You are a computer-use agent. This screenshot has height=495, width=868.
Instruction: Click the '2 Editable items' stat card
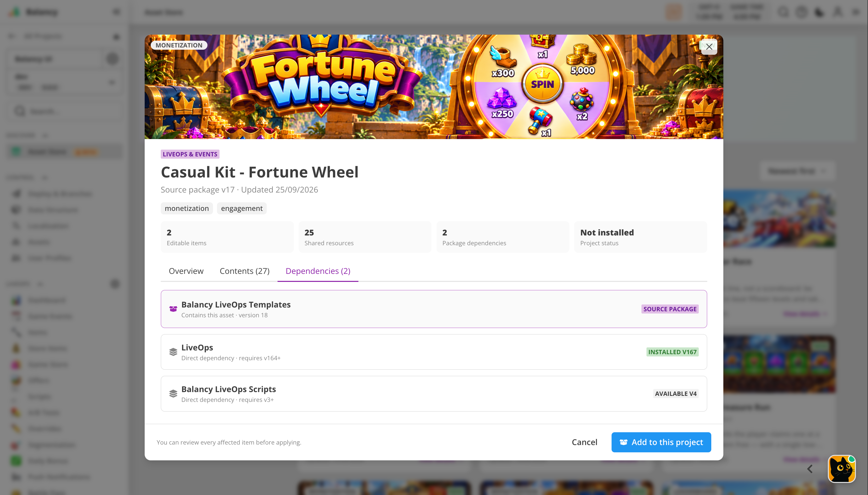pyautogui.click(x=227, y=237)
